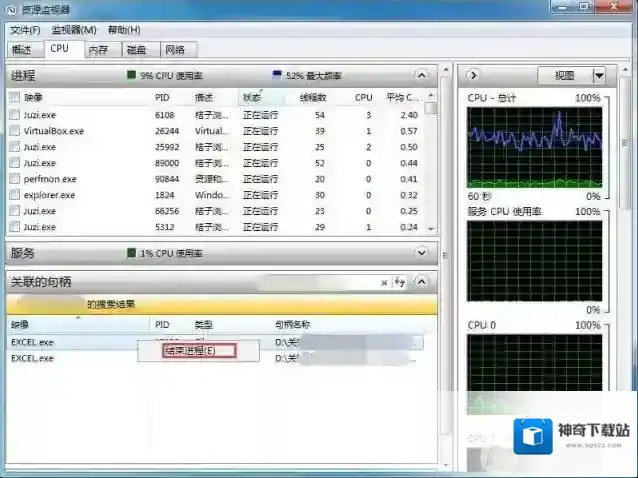Image resolution: width=638 pixels, height=478 pixels.
Task: Click the handle search refresh icon
Action: pos(400,283)
